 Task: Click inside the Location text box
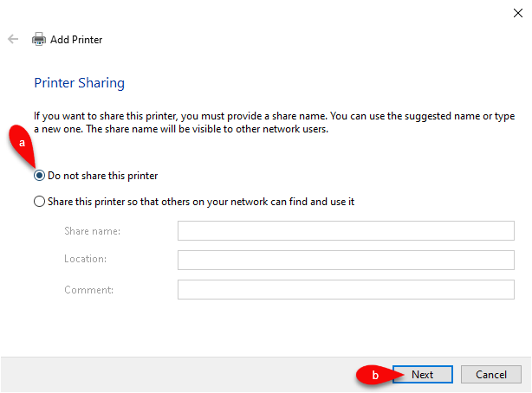click(346, 260)
